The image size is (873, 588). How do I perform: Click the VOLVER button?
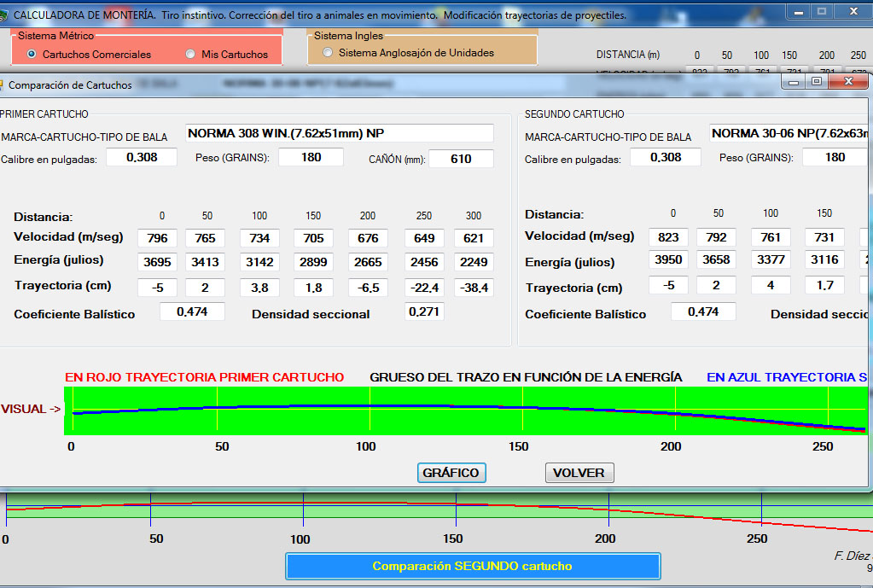(579, 473)
